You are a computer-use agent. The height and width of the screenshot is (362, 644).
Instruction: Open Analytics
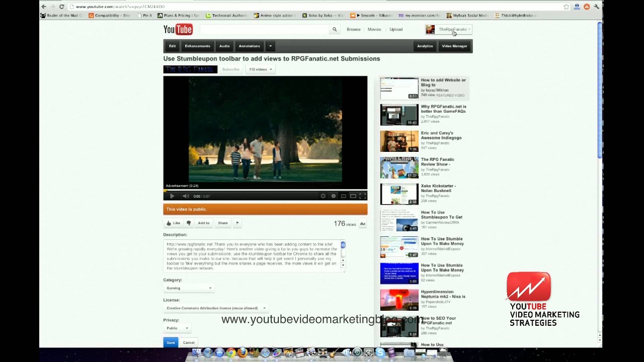(425, 46)
